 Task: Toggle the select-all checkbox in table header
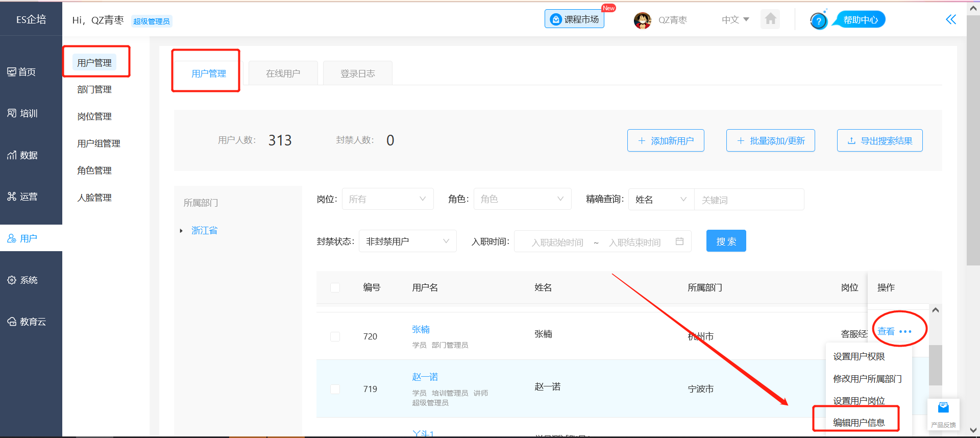(335, 287)
